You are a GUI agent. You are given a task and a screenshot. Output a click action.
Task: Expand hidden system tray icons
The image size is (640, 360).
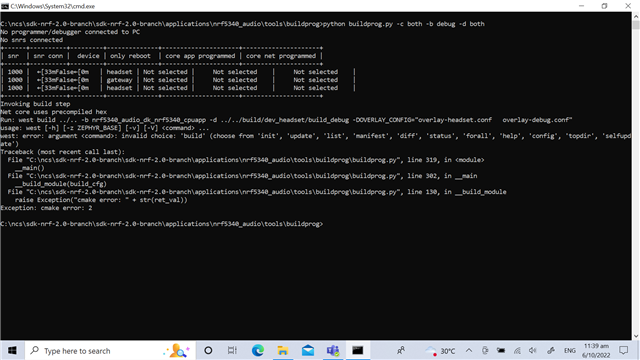pyautogui.click(x=469, y=351)
